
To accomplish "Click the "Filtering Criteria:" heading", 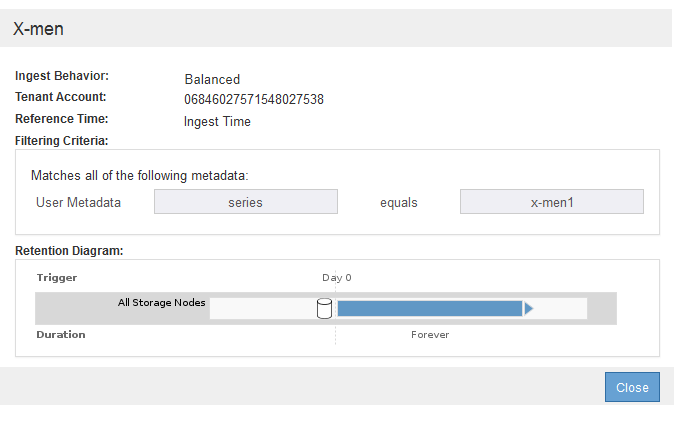I will pos(62,141).
